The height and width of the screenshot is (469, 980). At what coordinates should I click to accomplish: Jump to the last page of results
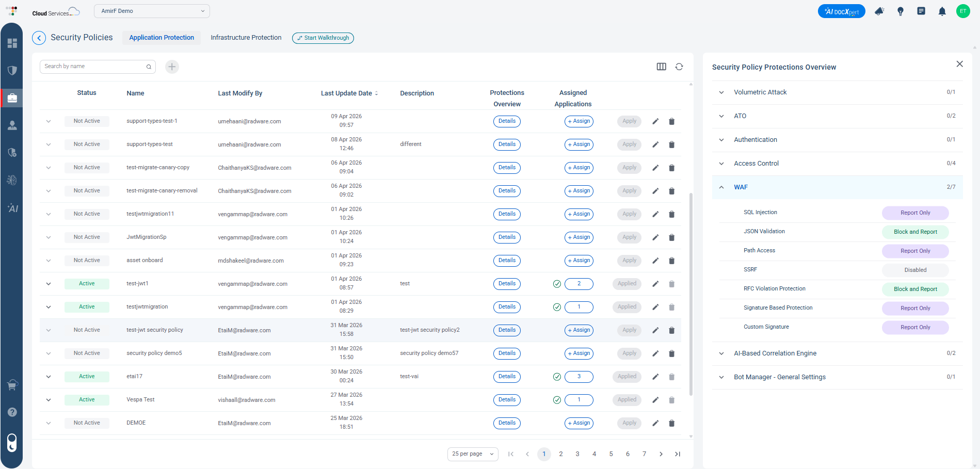678,454
